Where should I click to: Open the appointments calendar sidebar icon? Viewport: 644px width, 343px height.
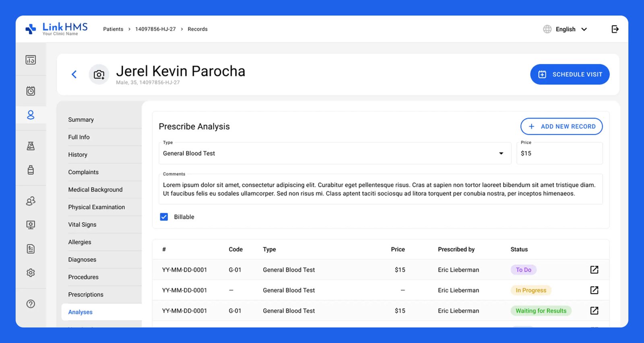pyautogui.click(x=31, y=91)
